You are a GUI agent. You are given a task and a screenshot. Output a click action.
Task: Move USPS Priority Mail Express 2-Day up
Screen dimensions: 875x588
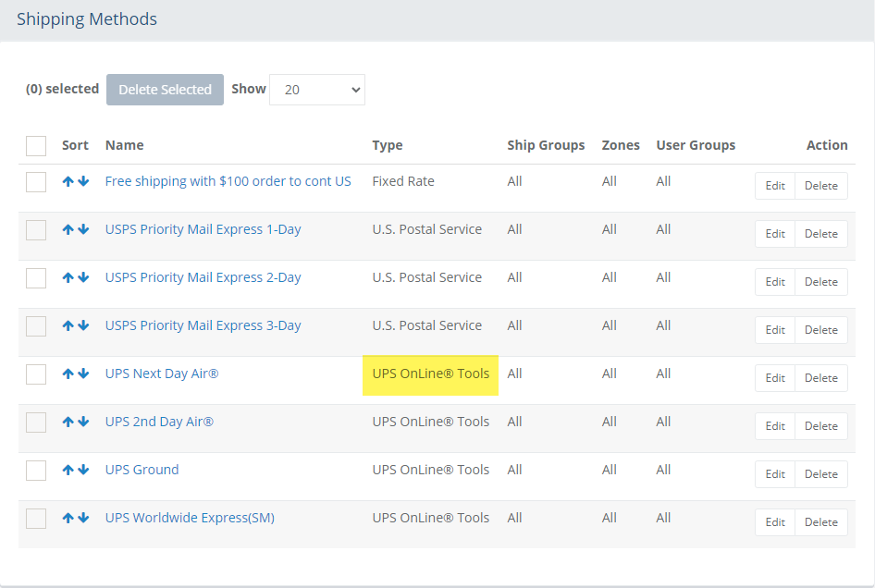[68, 277]
